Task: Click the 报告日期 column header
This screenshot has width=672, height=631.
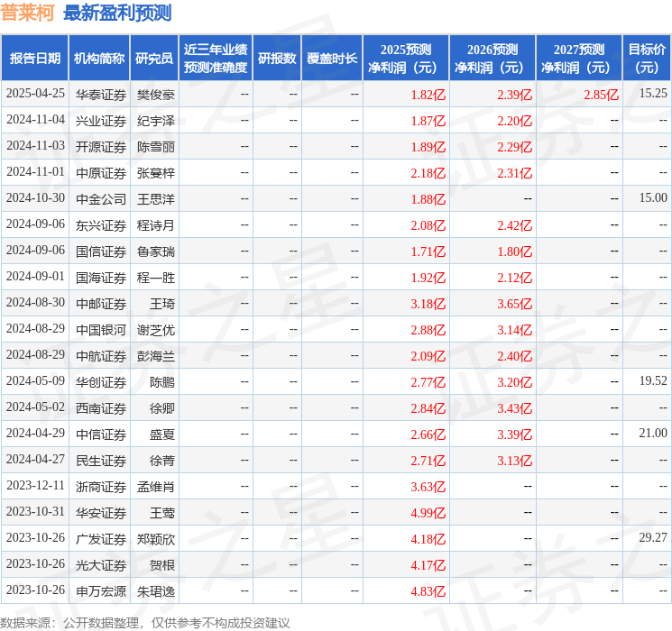Action: click(x=34, y=59)
